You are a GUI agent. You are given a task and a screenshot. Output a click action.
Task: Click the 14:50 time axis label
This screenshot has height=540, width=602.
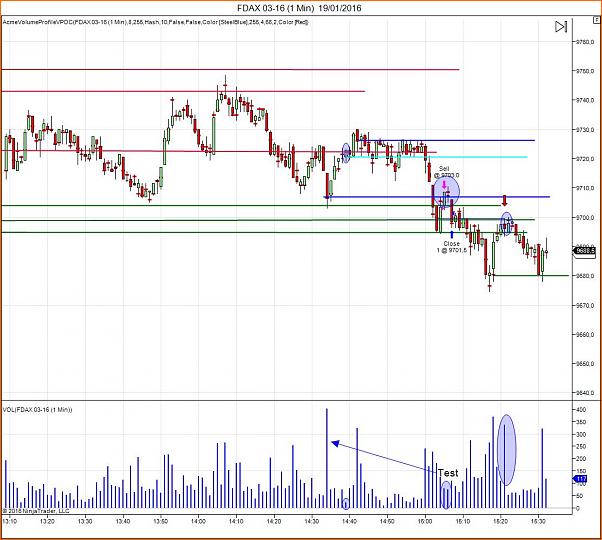[387, 521]
